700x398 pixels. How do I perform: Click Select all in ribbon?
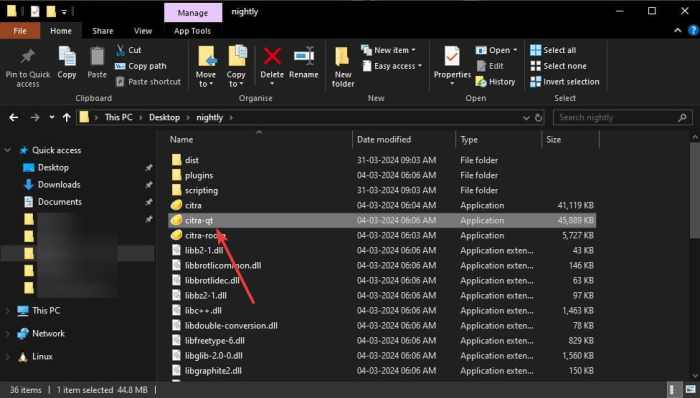click(553, 50)
